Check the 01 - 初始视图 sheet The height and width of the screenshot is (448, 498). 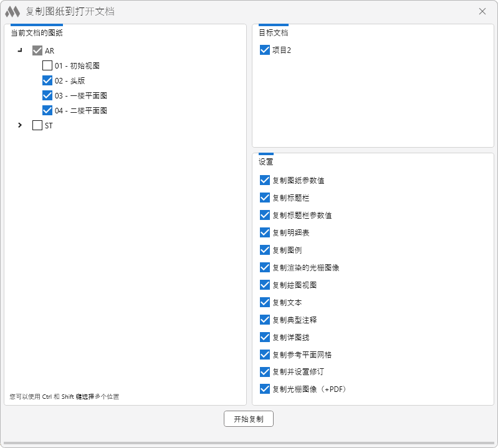[x=47, y=65]
